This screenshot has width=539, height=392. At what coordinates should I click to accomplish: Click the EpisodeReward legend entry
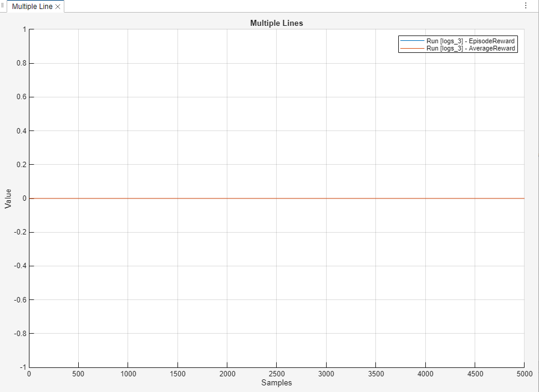coord(470,40)
